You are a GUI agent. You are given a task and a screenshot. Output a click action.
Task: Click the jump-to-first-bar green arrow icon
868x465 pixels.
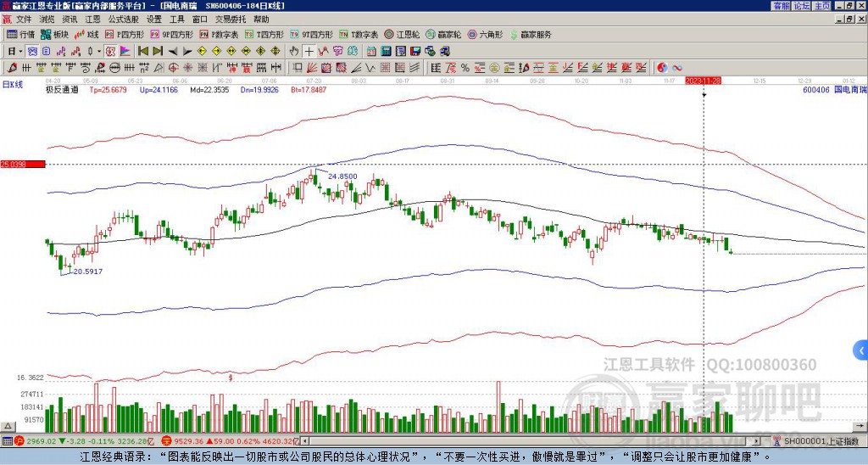coord(142,52)
